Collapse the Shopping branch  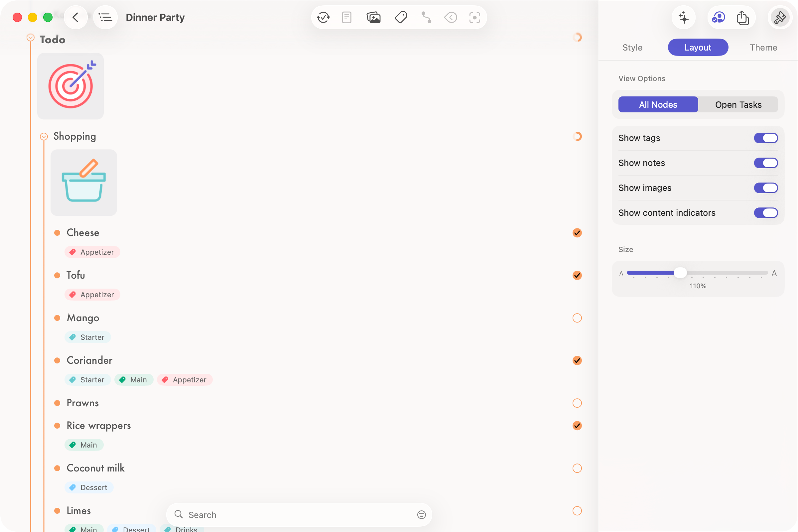pyautogui.click(x=44, y=136)
